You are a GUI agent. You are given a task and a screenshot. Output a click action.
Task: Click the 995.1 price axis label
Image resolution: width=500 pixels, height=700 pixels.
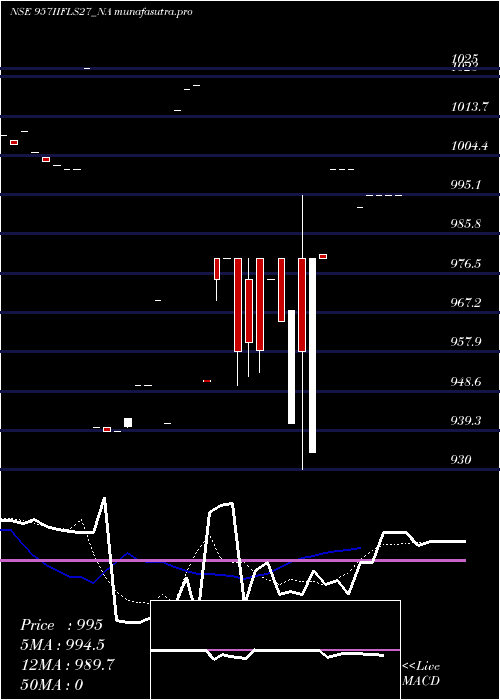click(466, 184)
